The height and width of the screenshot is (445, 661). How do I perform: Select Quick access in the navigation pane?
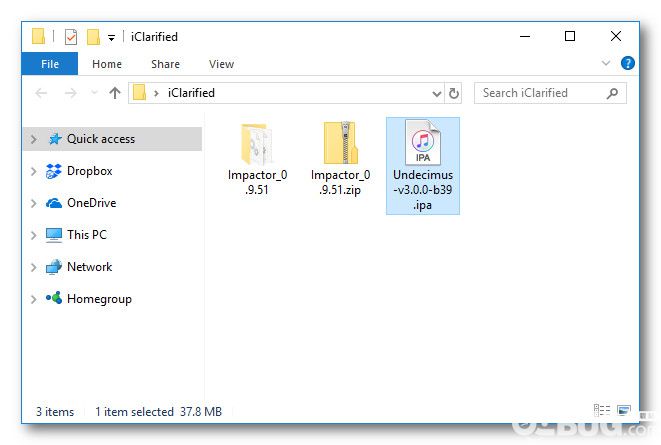point(113,139)
